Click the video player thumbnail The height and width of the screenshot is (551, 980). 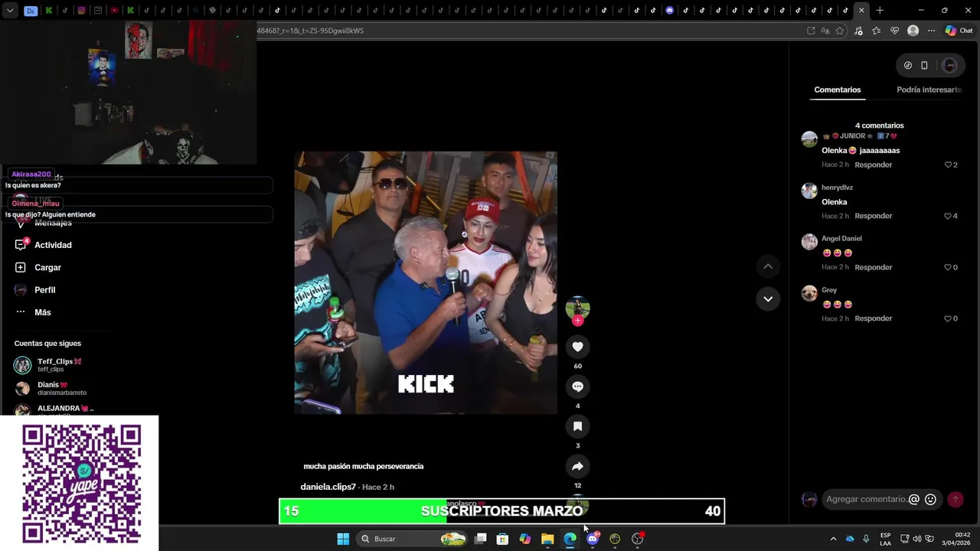tap(426, 283)
